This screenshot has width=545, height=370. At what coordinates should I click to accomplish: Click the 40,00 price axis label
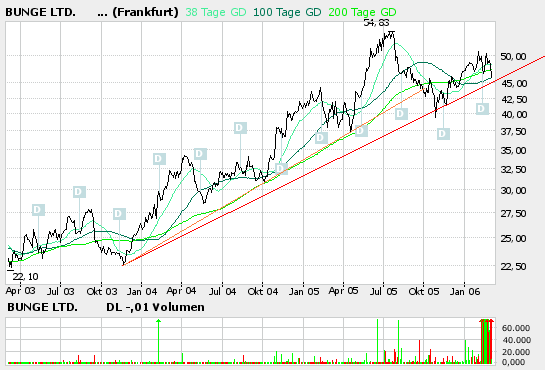click(x=513, y=114)
